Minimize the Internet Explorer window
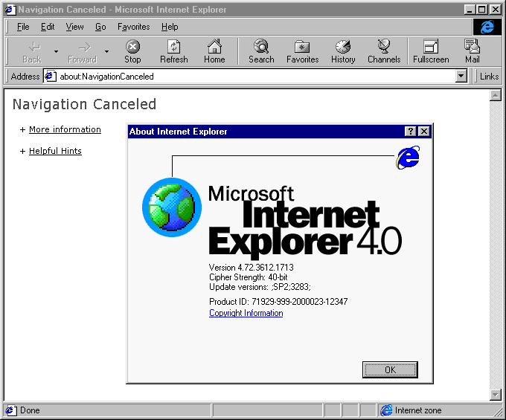 pyautogui.click(x=470, y=10)
